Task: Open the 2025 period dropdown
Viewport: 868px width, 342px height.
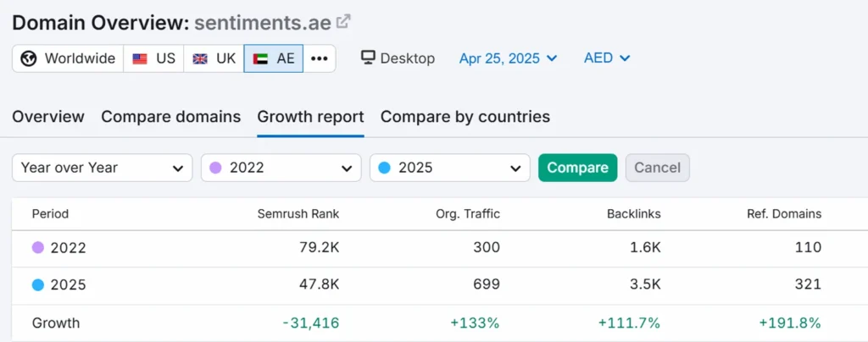Action: click(450, 168)
